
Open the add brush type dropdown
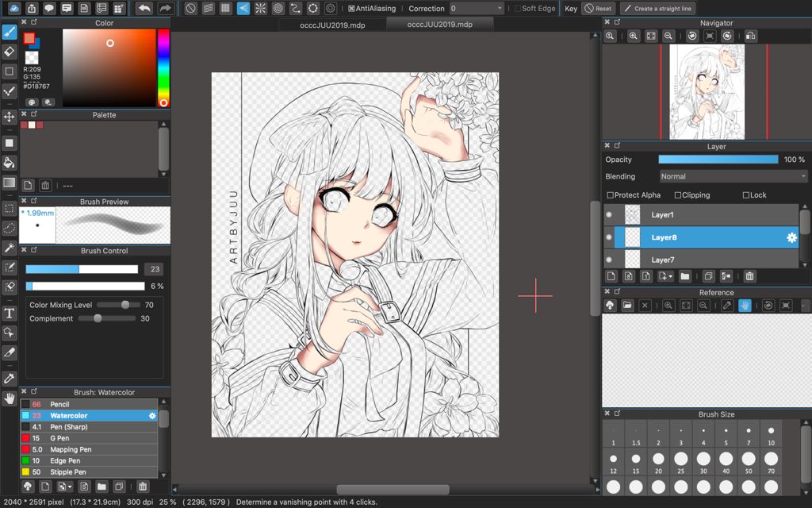click(x=65, y=487)
